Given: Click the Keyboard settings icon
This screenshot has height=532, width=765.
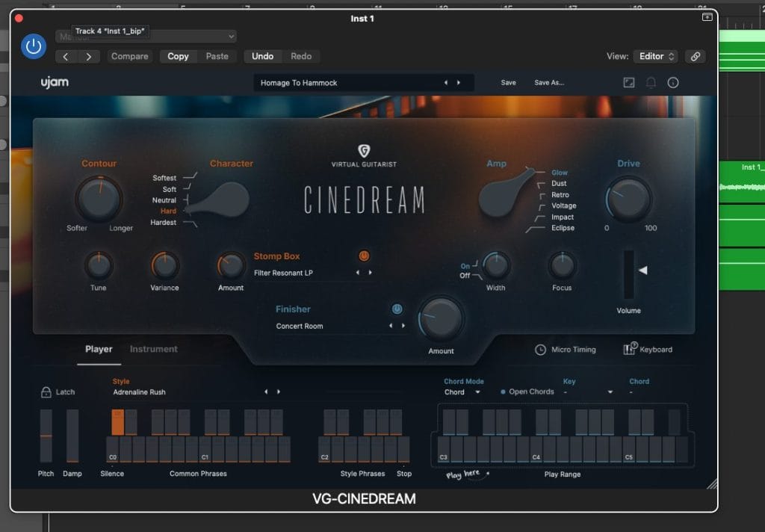Looking at the screenshot, I should coord(629,349).
